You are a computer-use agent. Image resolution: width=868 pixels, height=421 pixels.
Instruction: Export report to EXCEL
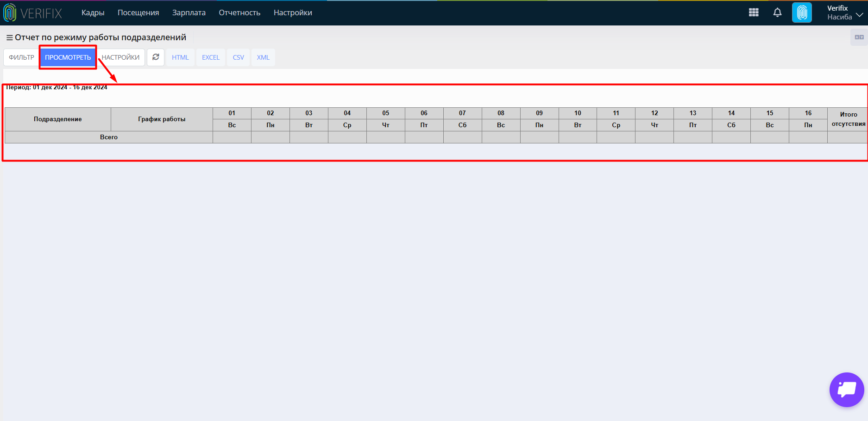point(210,57)
